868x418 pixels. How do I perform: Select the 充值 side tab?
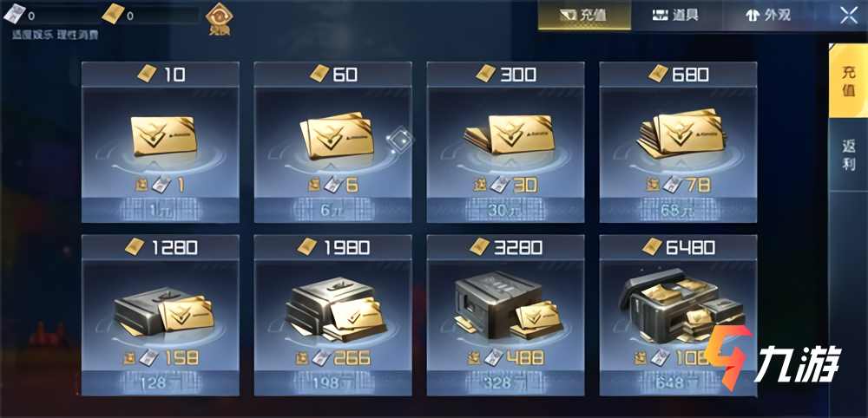click(848, 81)
